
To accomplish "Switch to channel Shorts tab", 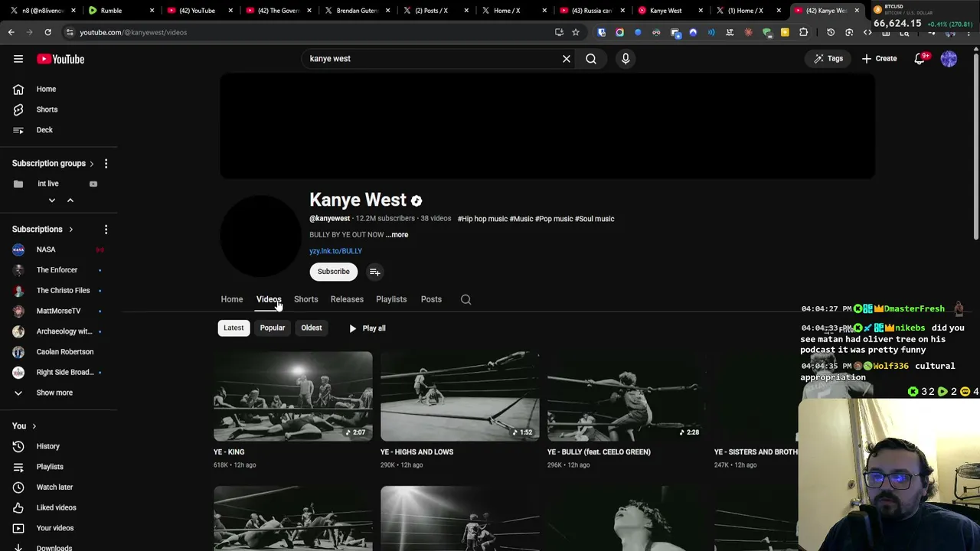I will pyautogui.click(x=305, y=299).
